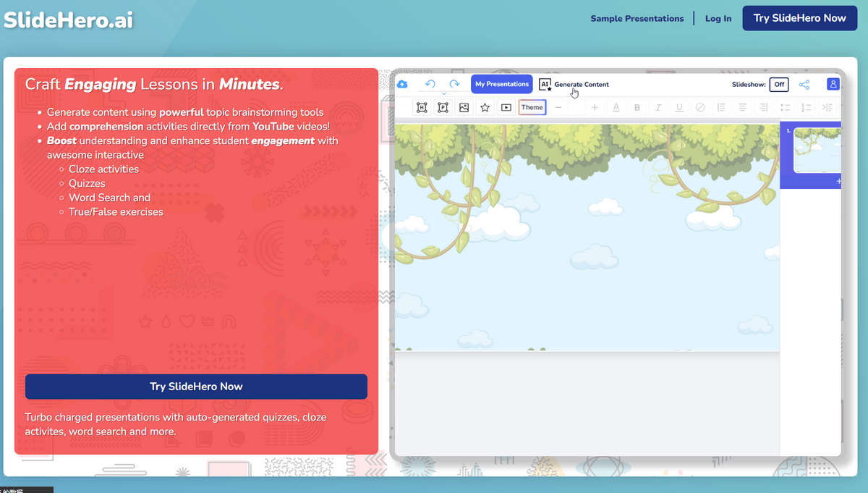Undo the last action
This screenshot has height=493, width=868.
(430, 84)
